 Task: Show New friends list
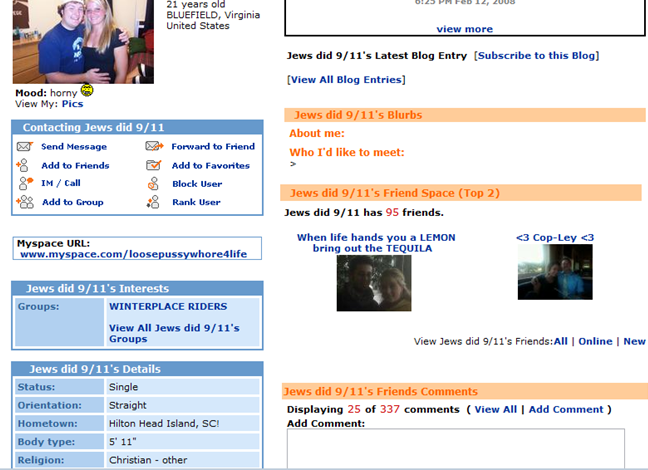[634, 341]
